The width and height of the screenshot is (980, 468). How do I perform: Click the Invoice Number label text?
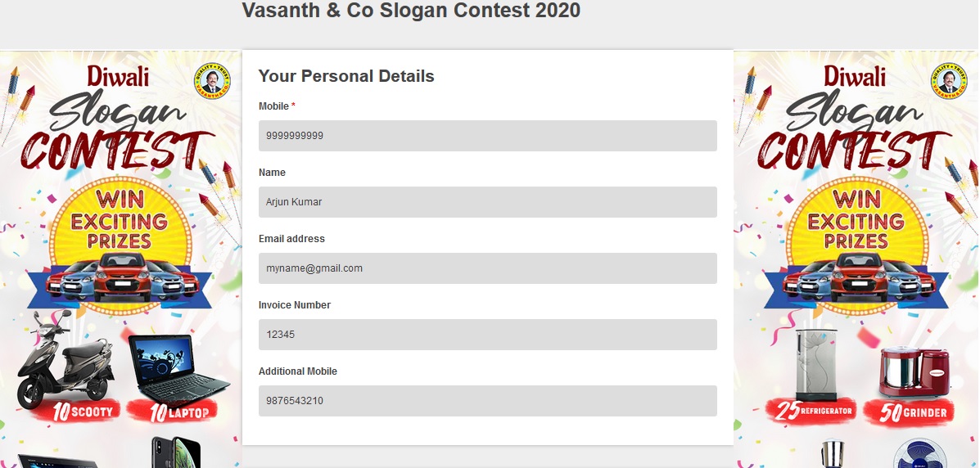(295, 305)
